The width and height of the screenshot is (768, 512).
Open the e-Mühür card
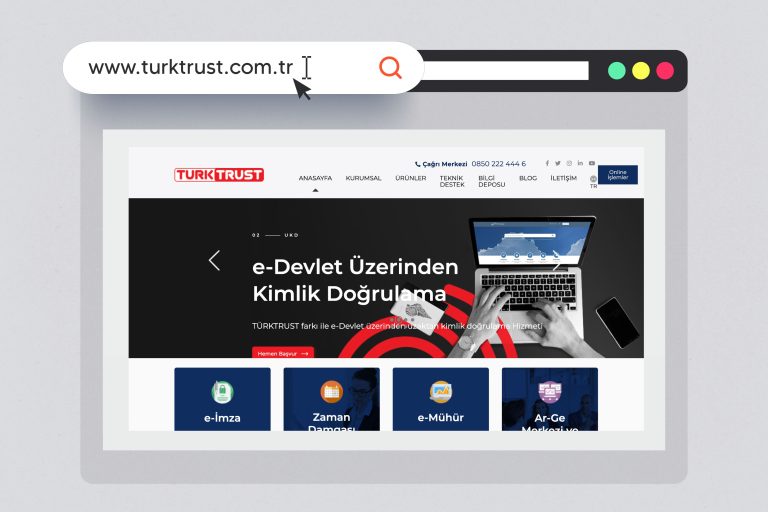pyautogui.click(x=441, y=399)
